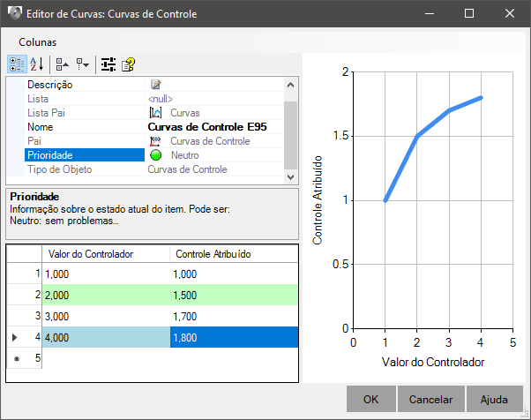This screenshot has height=420, width=531.
Task: Click empty new-row Valor do Controlador cell
Action: (x=106, y=358)
